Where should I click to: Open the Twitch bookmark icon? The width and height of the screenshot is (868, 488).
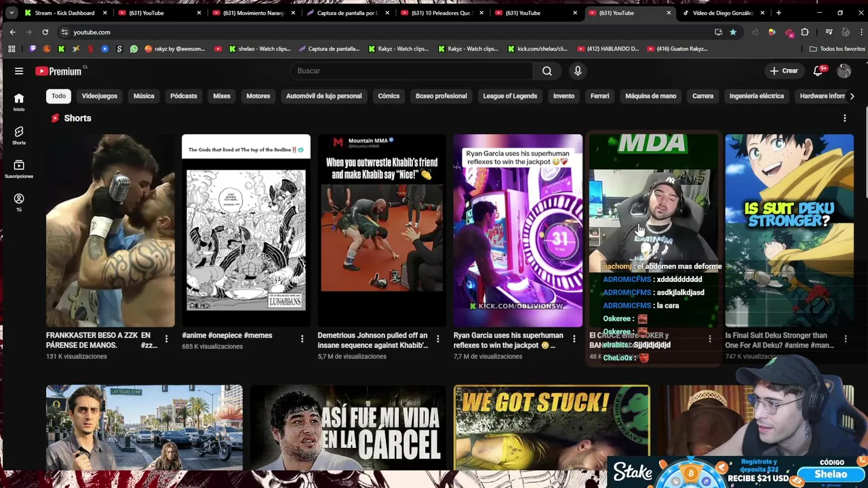(33, 49)
